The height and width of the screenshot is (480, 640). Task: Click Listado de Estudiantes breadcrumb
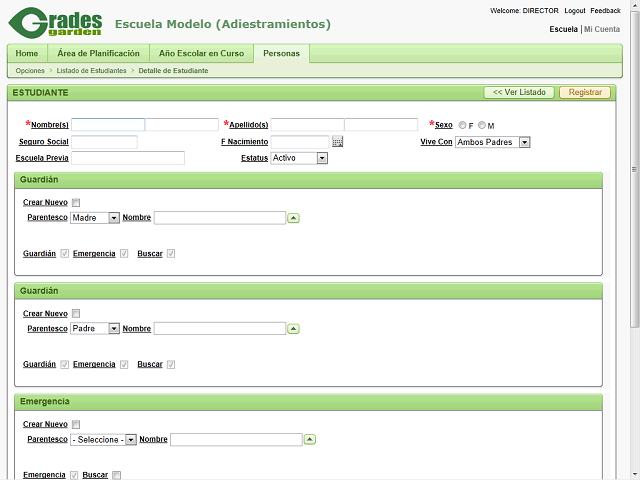click(91, 71)
